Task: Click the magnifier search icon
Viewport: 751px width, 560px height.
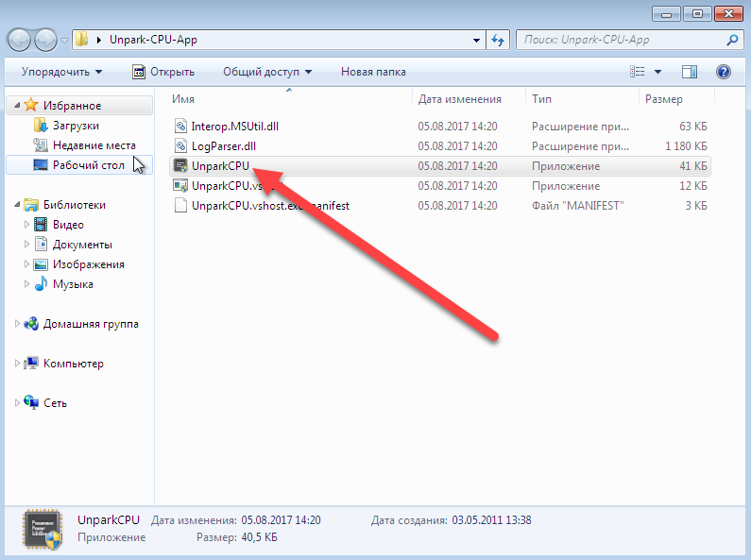Action: point(732,40)
